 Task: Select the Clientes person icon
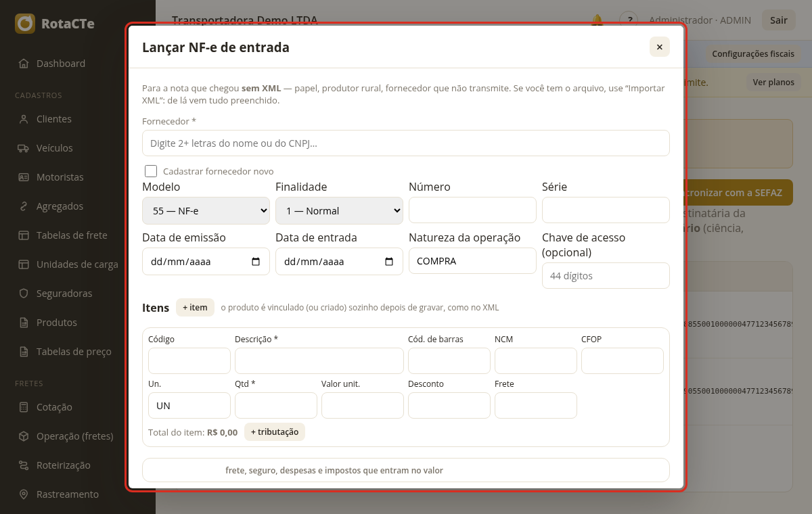pos(24,119)
